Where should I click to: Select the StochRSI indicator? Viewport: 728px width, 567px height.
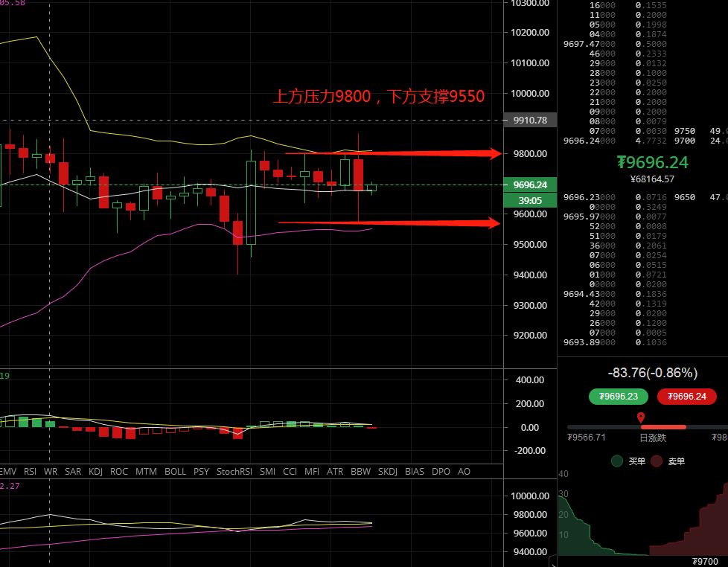(x=234, y=472)
